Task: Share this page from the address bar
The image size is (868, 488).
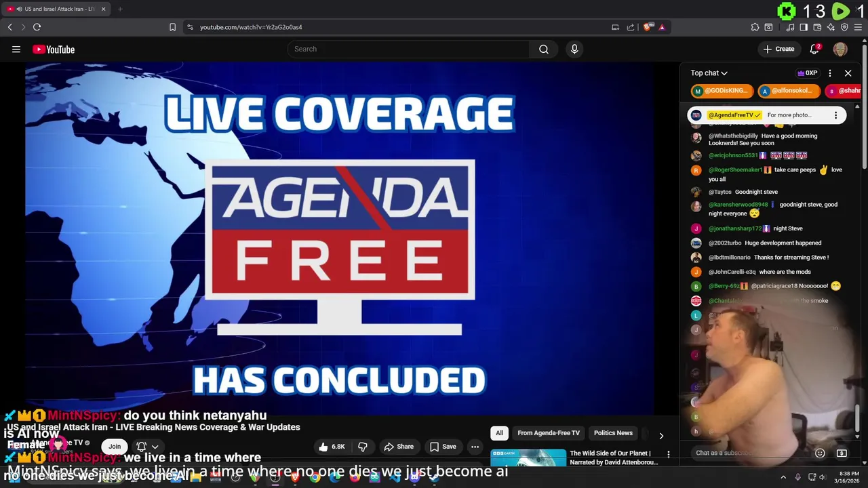Action: (631, 27)
